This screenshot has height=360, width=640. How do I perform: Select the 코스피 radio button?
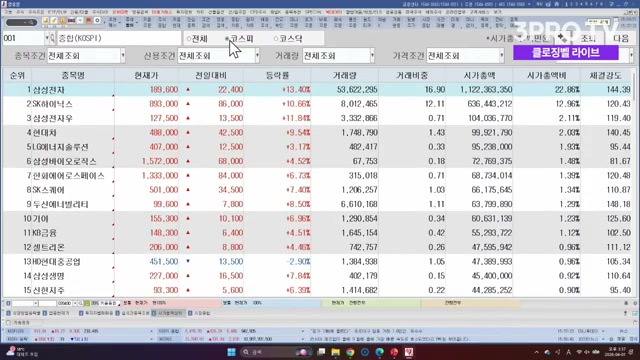click(x=227, y=39)
